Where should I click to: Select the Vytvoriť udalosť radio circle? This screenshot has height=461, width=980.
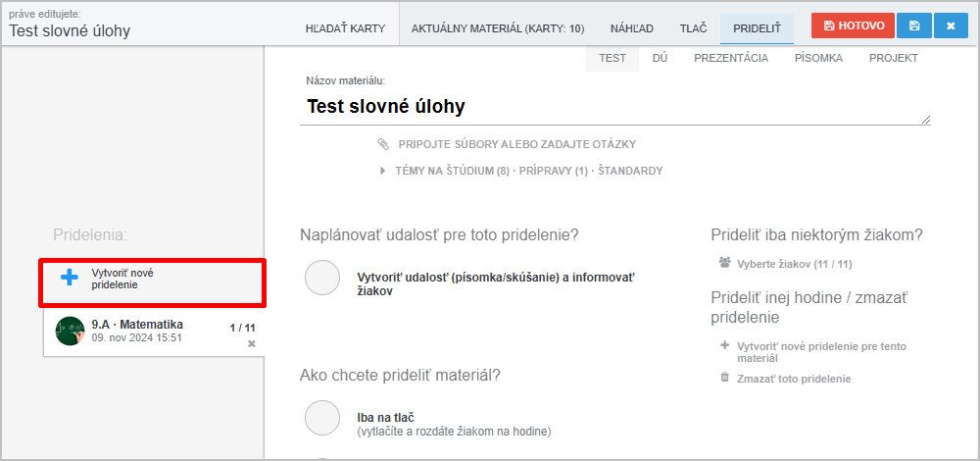[x=322, y=278]
